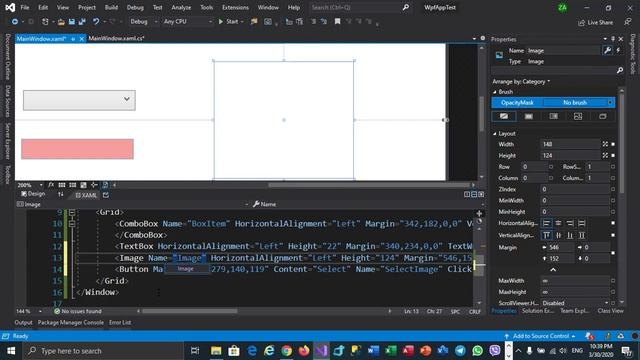640x360 pixels.
Task: Select the tile brush icon
Action: click(578, 116)
